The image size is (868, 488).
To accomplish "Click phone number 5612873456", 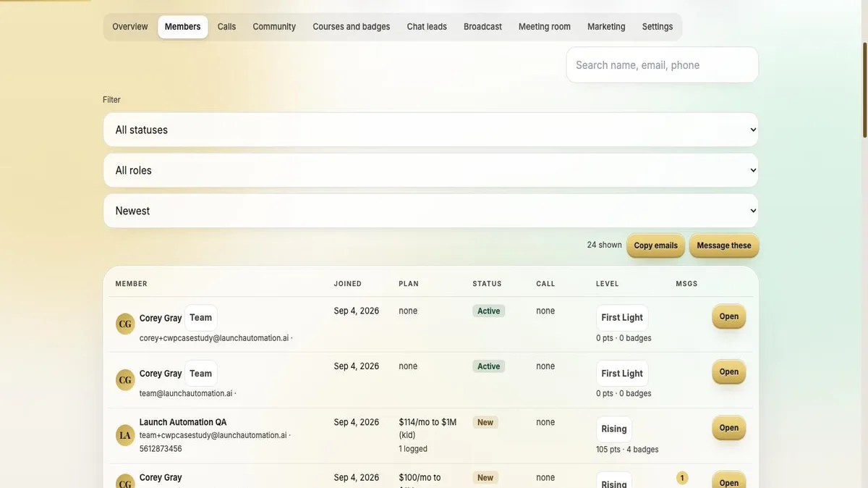I will point(161,449).
